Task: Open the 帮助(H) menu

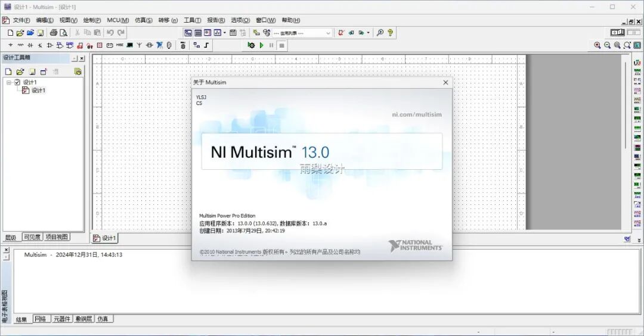Action: tap(291, 20)
